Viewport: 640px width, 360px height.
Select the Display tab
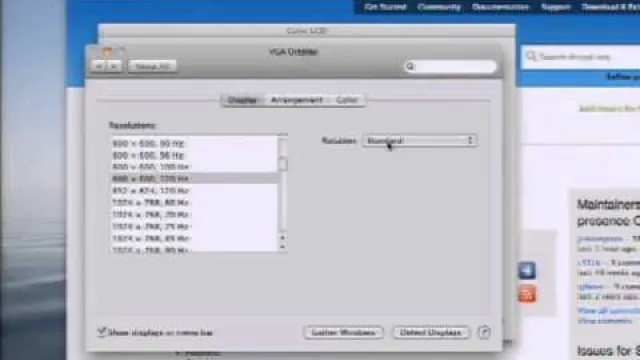[243, 100]
